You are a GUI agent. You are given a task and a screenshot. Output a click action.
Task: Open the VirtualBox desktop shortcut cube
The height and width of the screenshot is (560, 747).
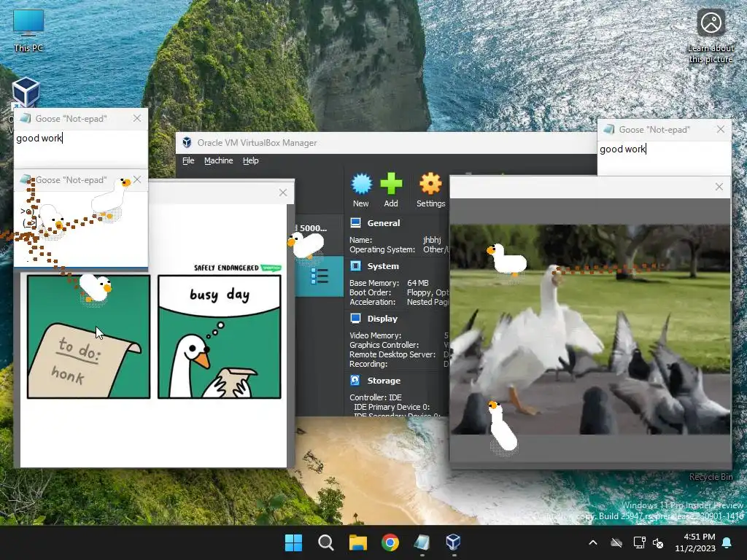pos(26,93)
